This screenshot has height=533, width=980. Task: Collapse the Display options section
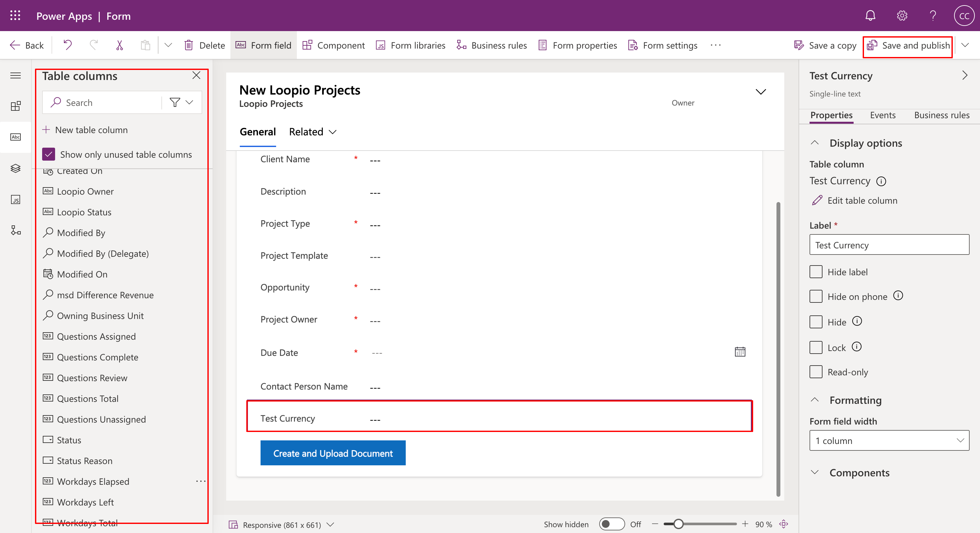814,143
